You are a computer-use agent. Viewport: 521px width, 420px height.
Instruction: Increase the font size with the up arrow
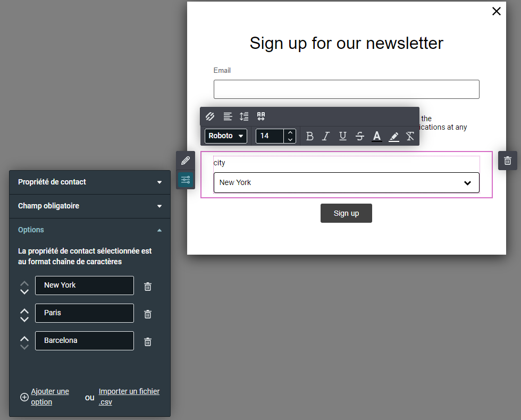[290, 132]
